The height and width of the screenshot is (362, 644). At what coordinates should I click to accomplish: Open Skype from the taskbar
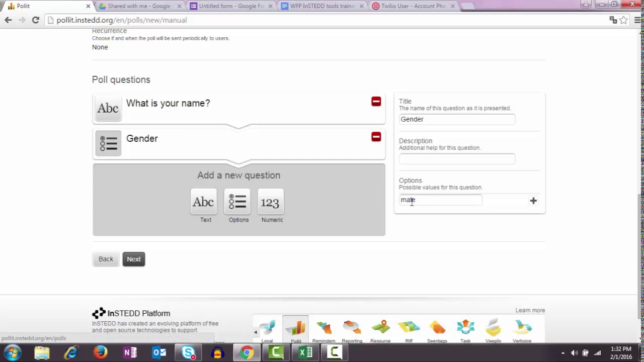188,352
